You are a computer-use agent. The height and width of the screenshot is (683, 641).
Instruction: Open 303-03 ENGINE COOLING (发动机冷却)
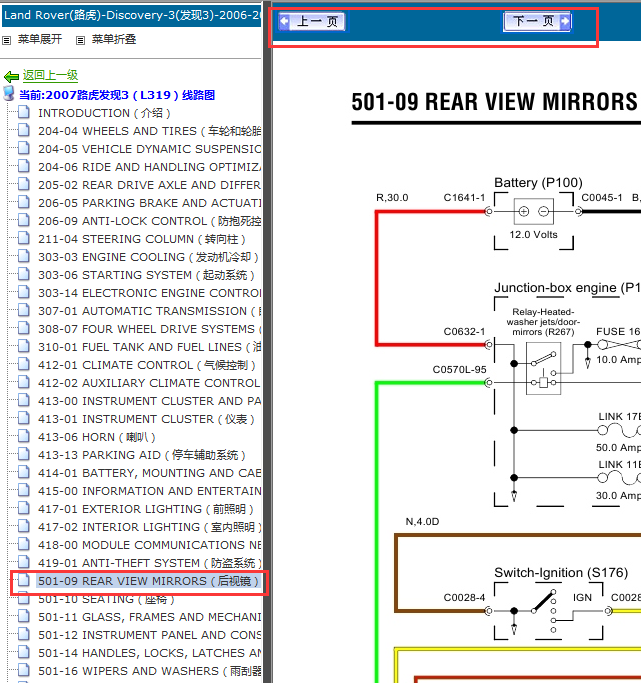[148, 257]
